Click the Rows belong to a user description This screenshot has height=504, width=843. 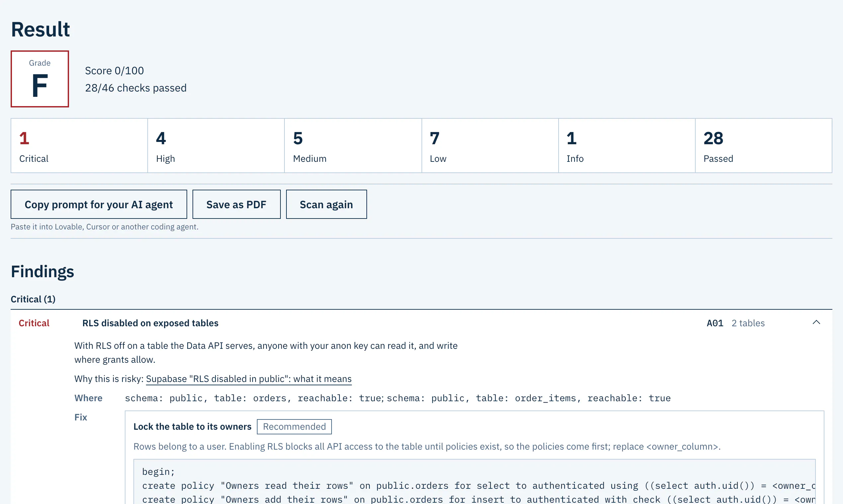[427, 446]
